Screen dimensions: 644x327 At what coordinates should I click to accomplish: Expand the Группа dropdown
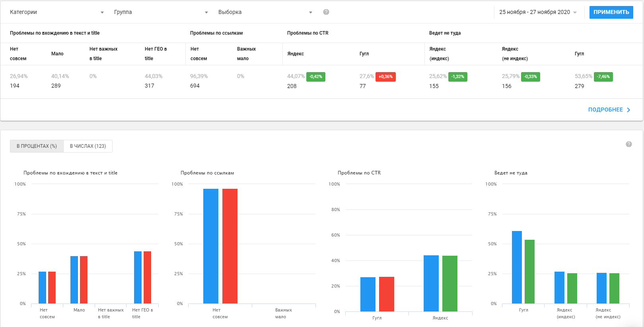(161, 12)
